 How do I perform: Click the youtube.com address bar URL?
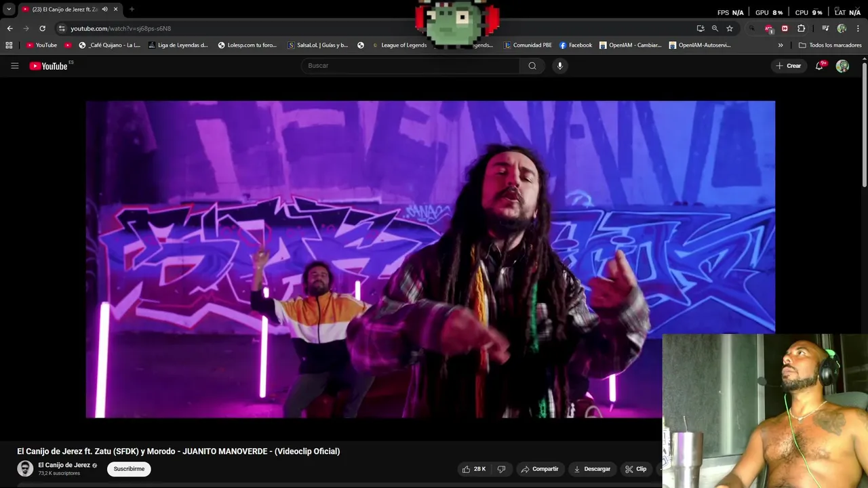point(121,28)
